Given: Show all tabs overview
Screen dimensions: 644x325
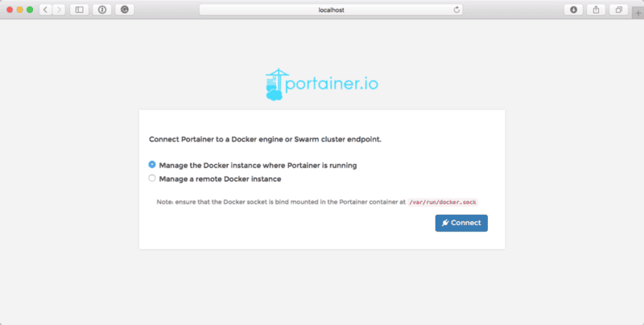Looking at the screenshot, I should pyautogui.click(x=619, y=10).
